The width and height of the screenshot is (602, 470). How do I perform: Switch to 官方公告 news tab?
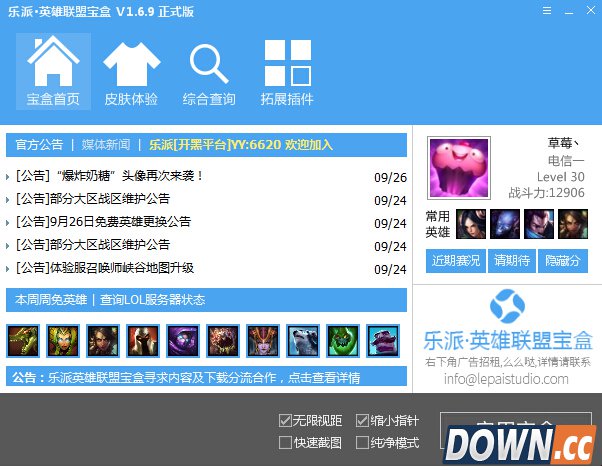39,145
